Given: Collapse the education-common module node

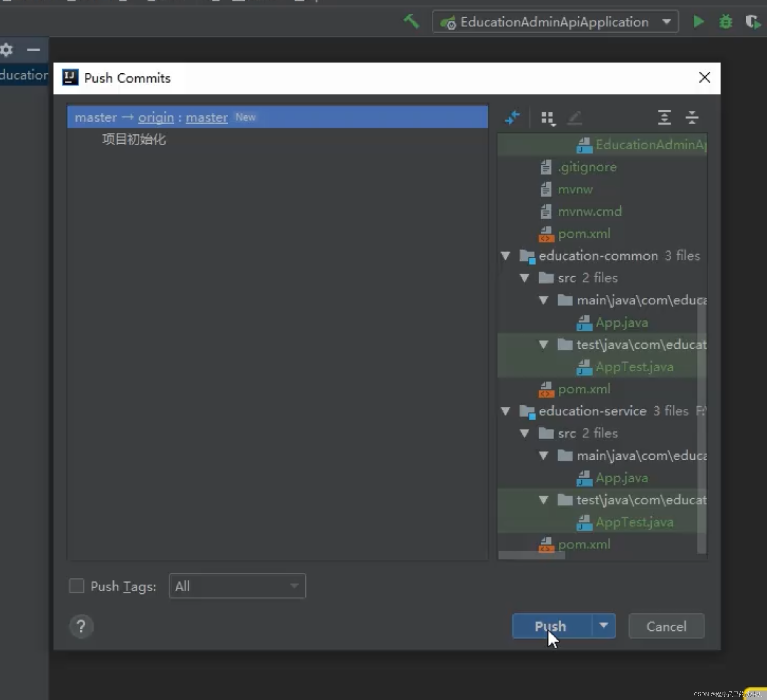Looking at the screenshot, I should pos(505,256).
